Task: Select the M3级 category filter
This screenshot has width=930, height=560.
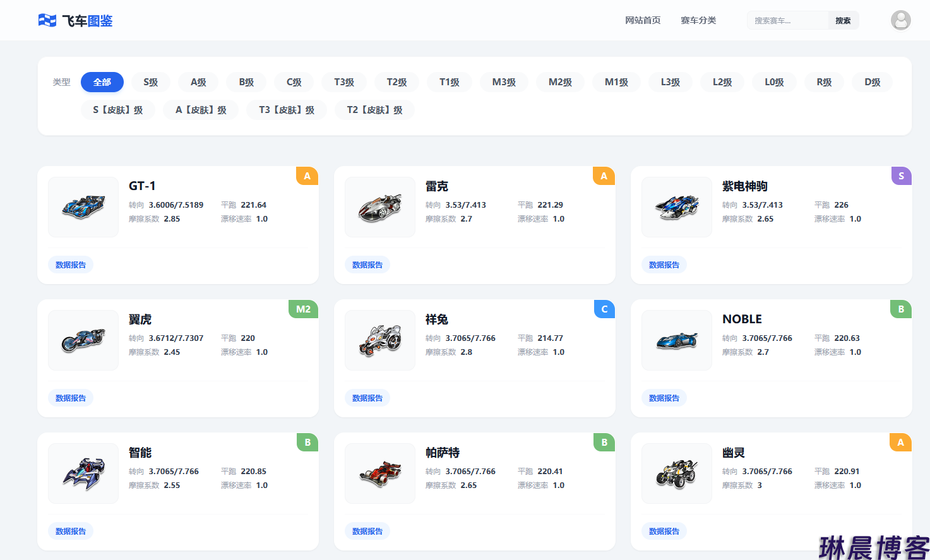Action: (x=503, y=82)
